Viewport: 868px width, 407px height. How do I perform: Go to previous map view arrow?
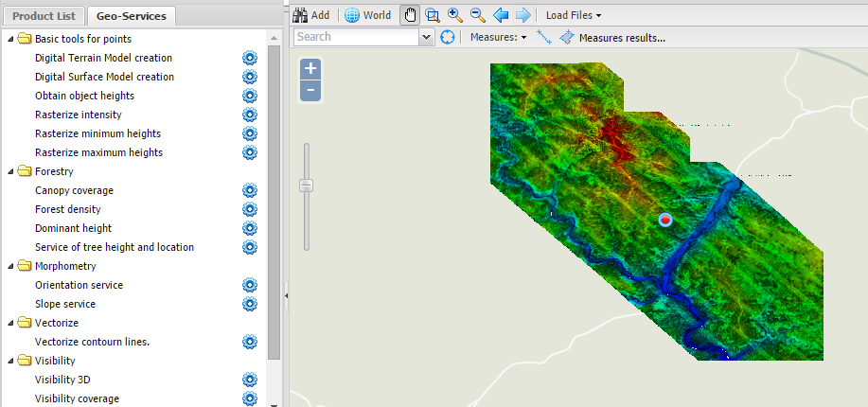[x=501, y=15]
